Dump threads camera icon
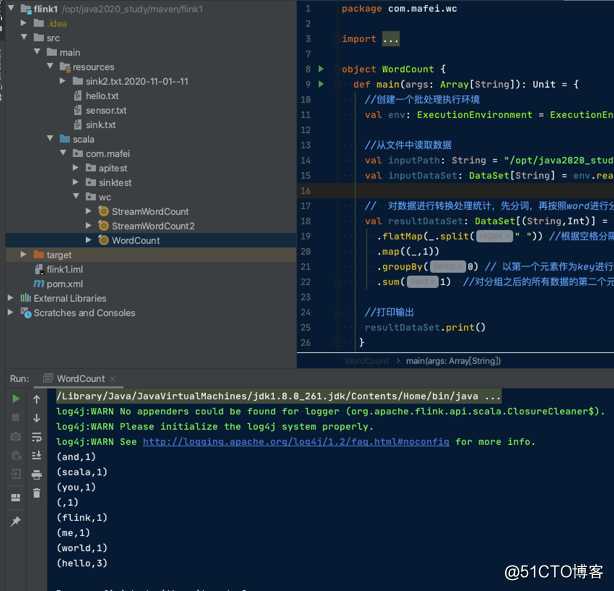The image size is (614, 591). point(16,436)
